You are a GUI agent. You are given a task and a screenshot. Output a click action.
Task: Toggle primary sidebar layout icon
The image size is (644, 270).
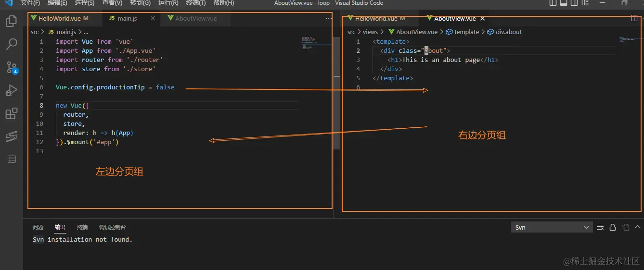(x=553, y=3)
